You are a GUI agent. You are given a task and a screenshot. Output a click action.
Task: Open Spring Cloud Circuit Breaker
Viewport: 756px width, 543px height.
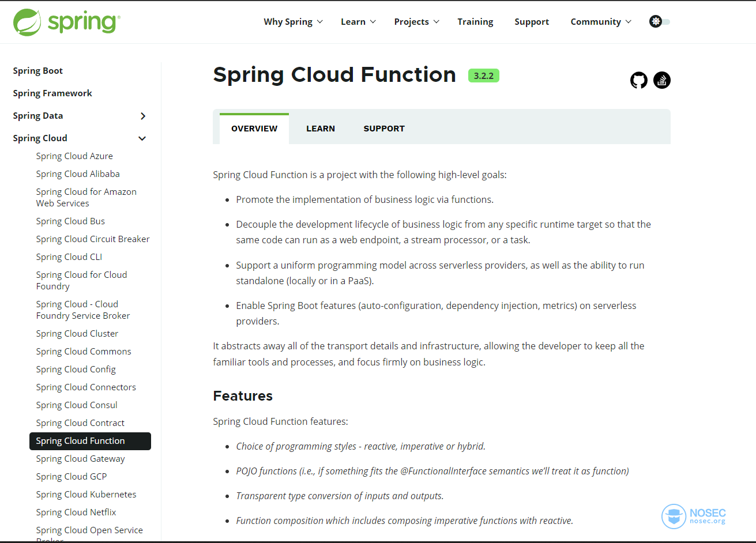[x=93, y=239]
